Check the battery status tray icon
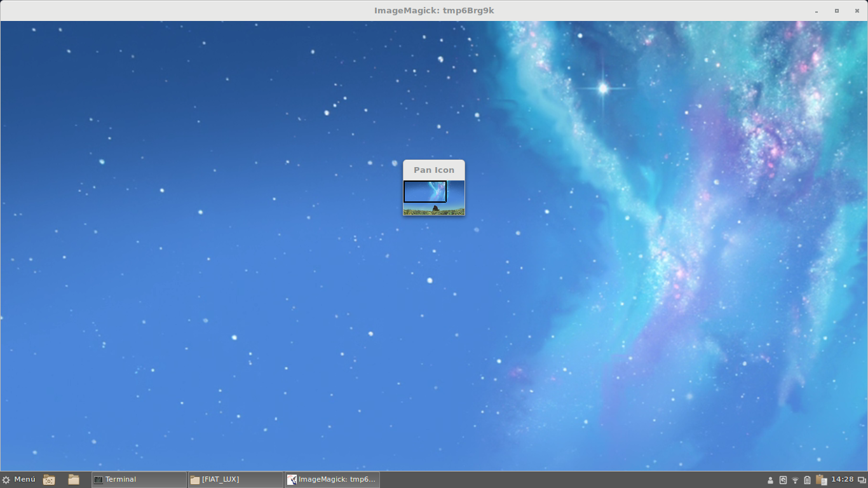Screen dimensions: 868x488 (x=807, y=480)
